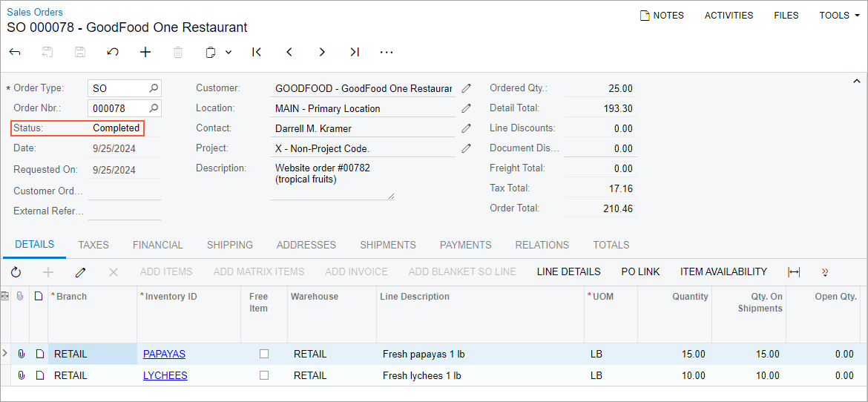Edit the Customer field with pencil icon

pos(466,88)
